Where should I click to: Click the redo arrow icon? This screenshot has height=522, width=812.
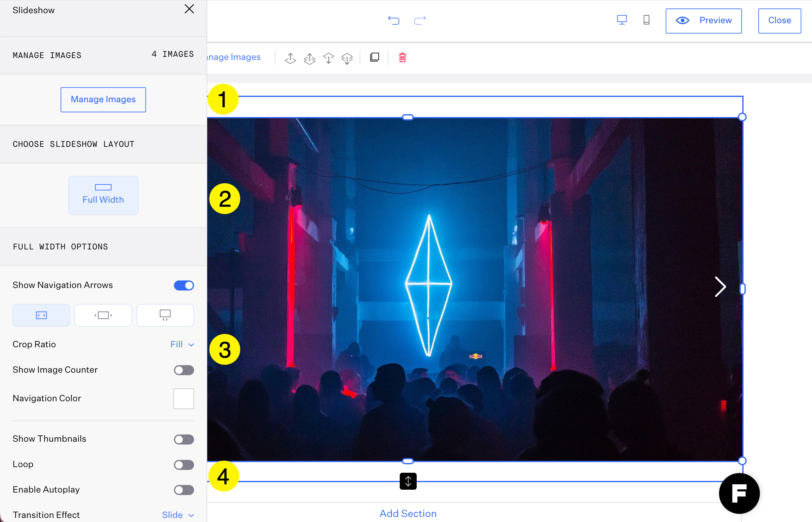tap(420, 20)
